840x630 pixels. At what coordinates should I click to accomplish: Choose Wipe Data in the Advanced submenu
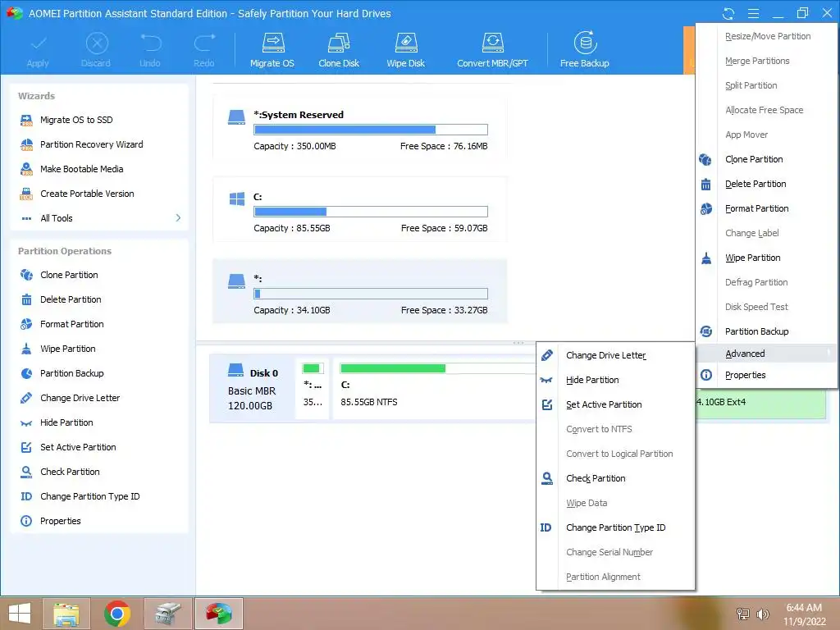coord(587,504)
